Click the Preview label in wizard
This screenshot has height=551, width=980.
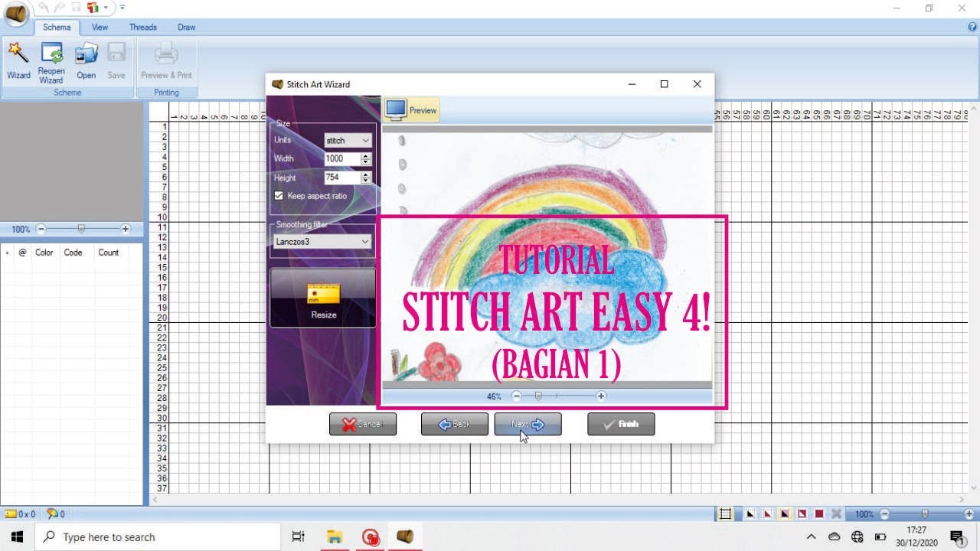coord(423,110)
